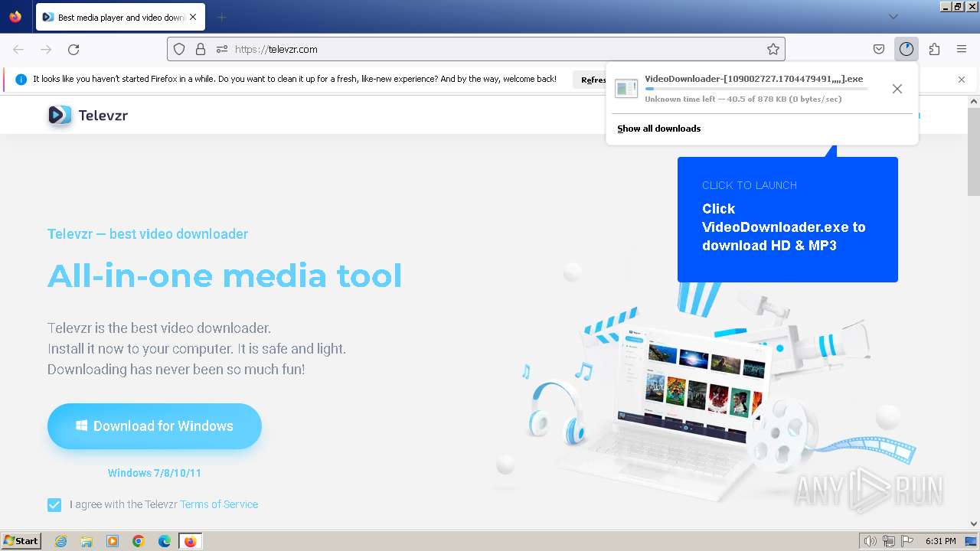Click the padlock site security icon
Viewport: 980px width, 551px height.
tap(201, 49)
